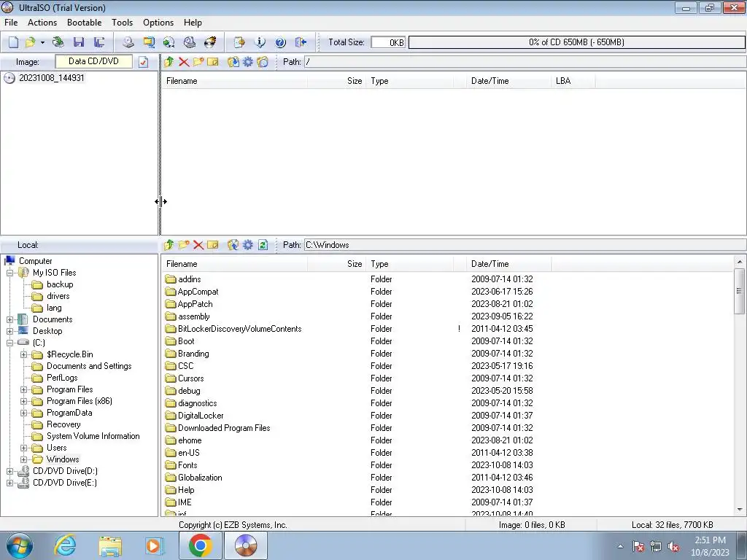This screenshot has width=747, height=560.
Task: Click the Open CD/DVD icon
Action: [x=58, y=42]
